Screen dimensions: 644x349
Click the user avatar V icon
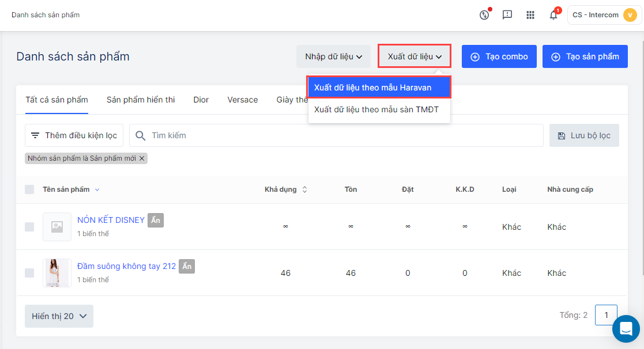[629, 15]
